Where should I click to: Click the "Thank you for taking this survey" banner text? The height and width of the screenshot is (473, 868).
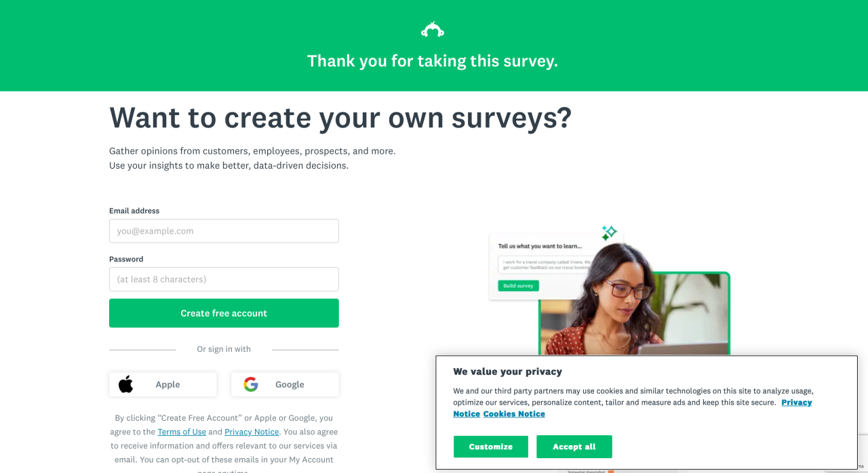433,61
